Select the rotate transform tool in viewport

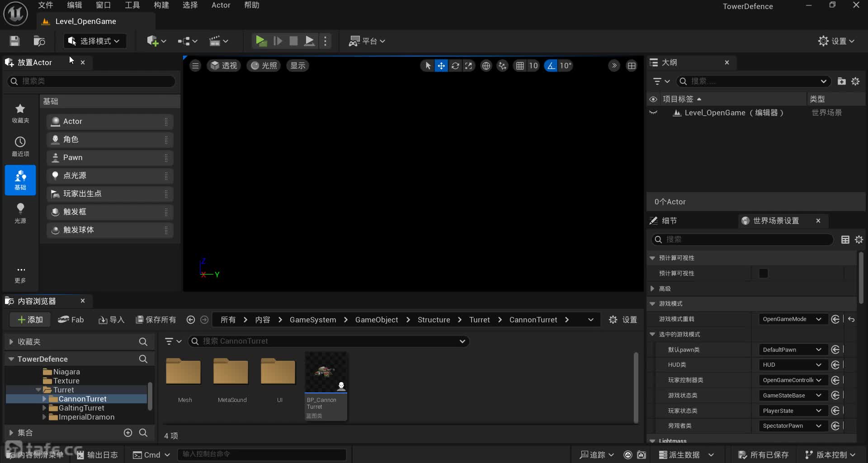(455, 66)
